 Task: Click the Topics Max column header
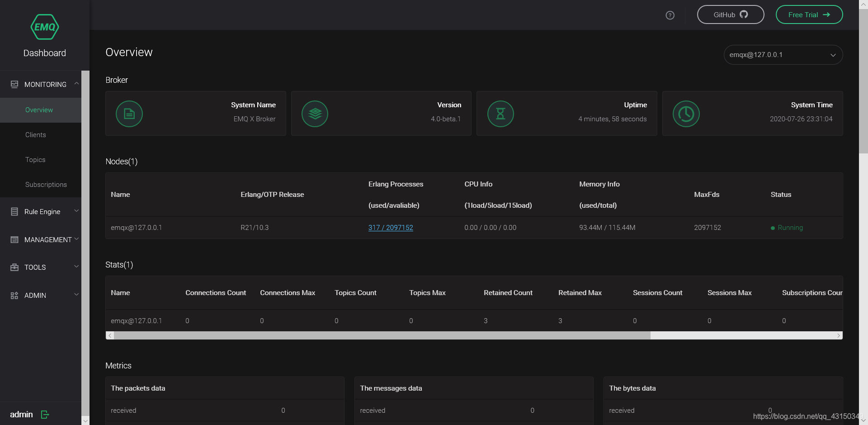tap(427, 293)
